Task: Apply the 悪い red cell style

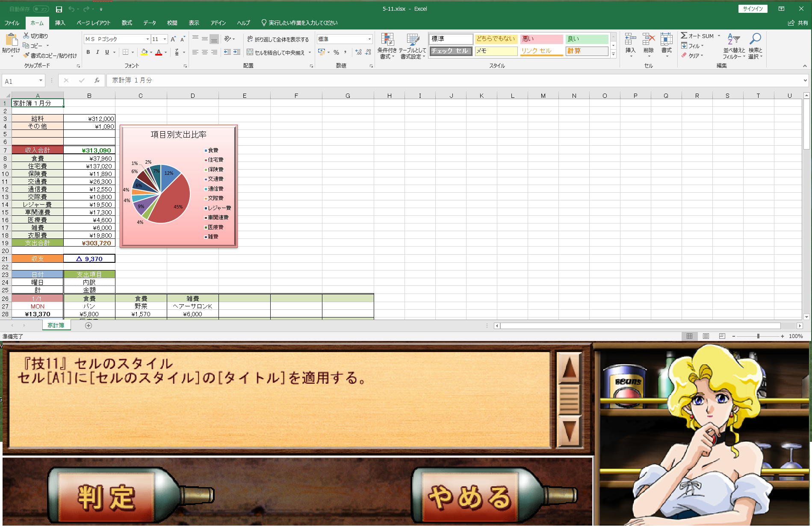Action: pyautogui.click(x=541, y=39)
